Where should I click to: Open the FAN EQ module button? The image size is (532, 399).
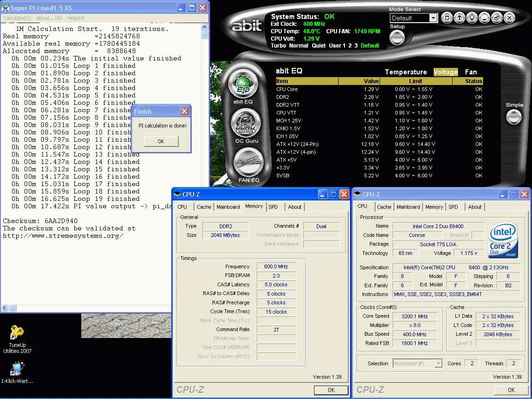coord(249,163)
